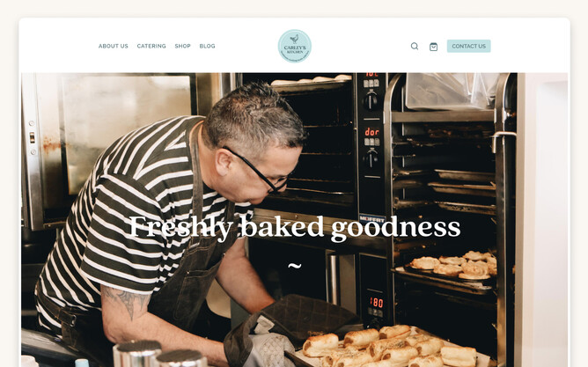Go to the Catering menu item
Image resolution: width=588 pixels, height=367 pixels.
(151, 46)
